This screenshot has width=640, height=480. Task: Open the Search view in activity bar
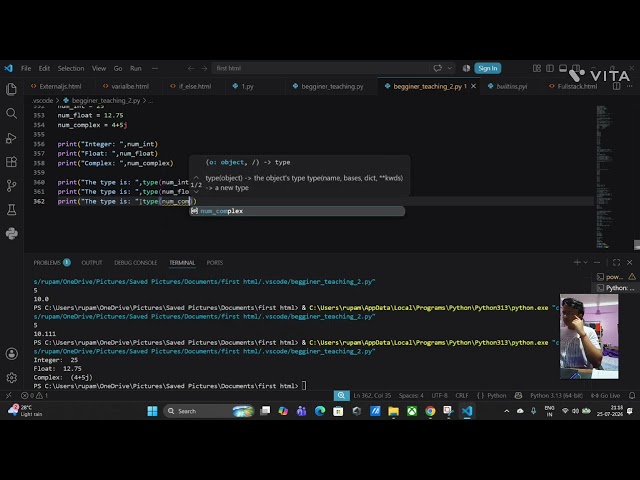[11, 113]
